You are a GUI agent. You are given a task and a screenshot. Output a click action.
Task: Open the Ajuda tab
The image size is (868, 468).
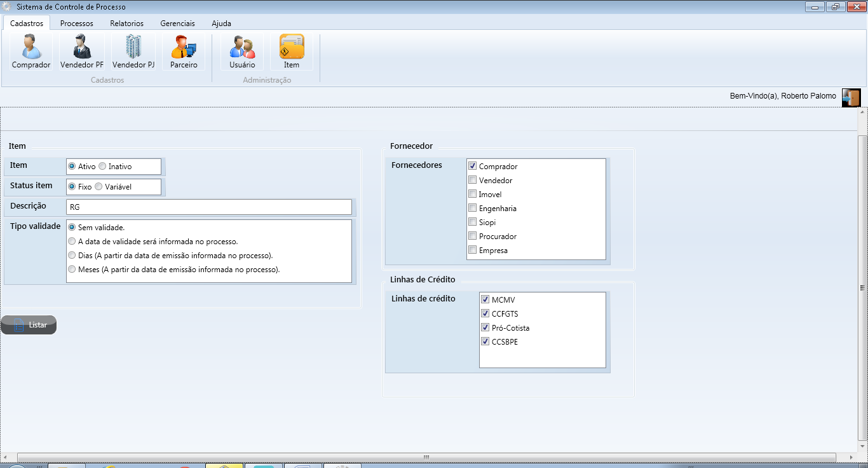click(221, 23)
